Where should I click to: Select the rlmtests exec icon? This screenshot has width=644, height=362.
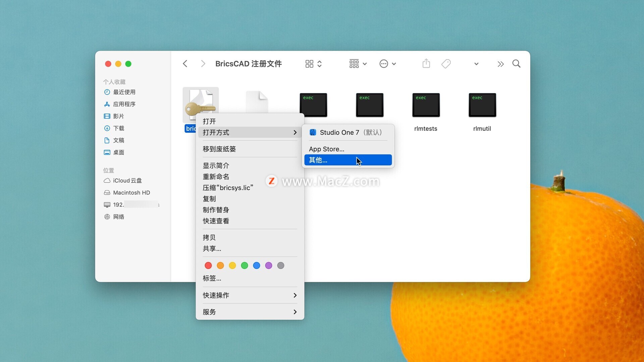tap(426, 105)
